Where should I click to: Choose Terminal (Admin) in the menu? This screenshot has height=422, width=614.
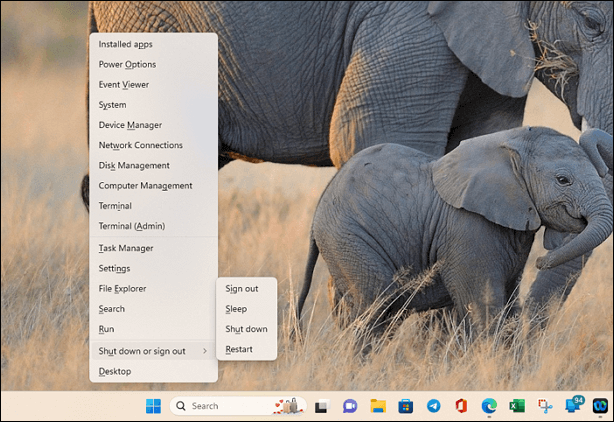tap(132, 226)
